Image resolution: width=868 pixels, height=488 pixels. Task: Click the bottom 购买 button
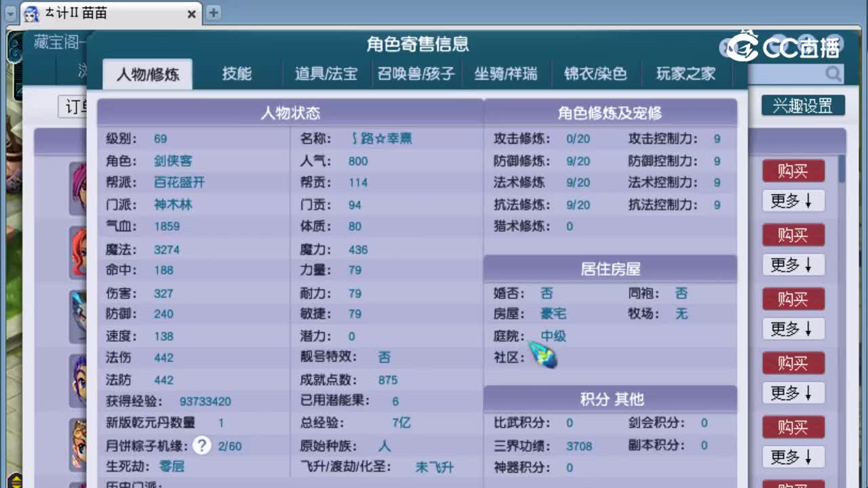pyautogui.click(x=793, y=427)
